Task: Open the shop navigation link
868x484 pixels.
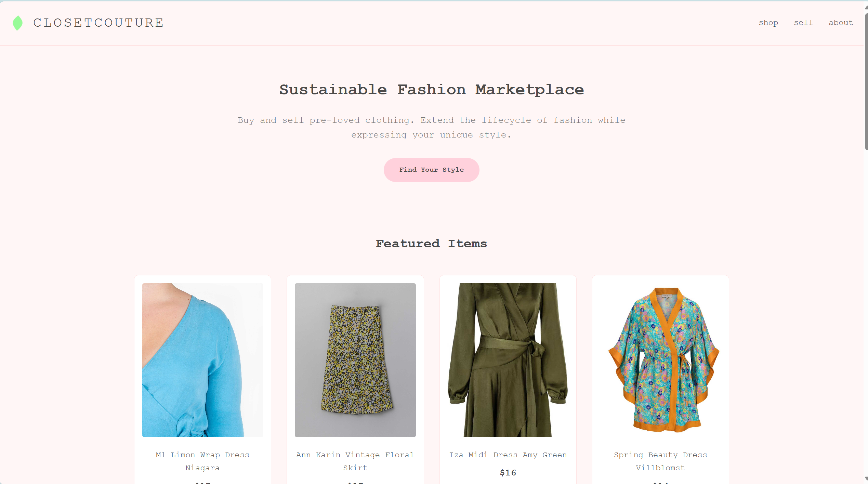Action: click(768, 23)
